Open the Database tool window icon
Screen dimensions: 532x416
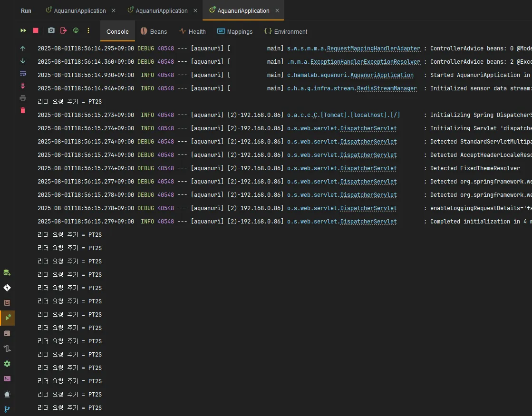[7, 273]
